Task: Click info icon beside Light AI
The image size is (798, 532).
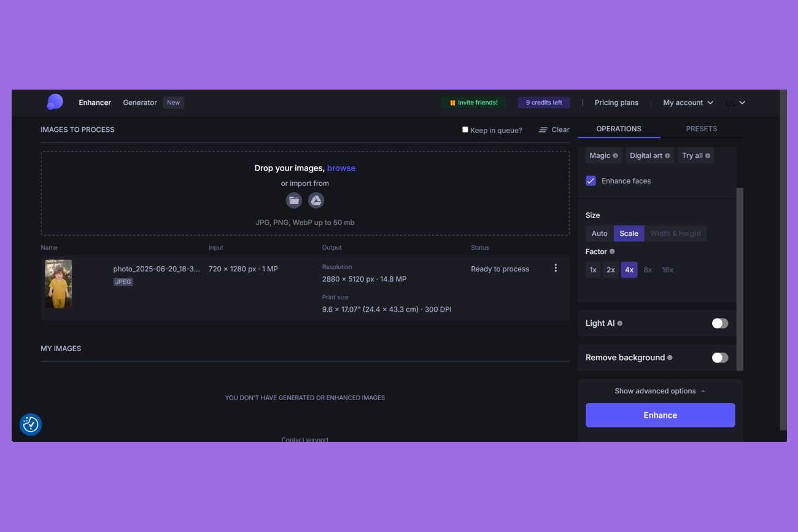Action: click(x=620, y=323)
